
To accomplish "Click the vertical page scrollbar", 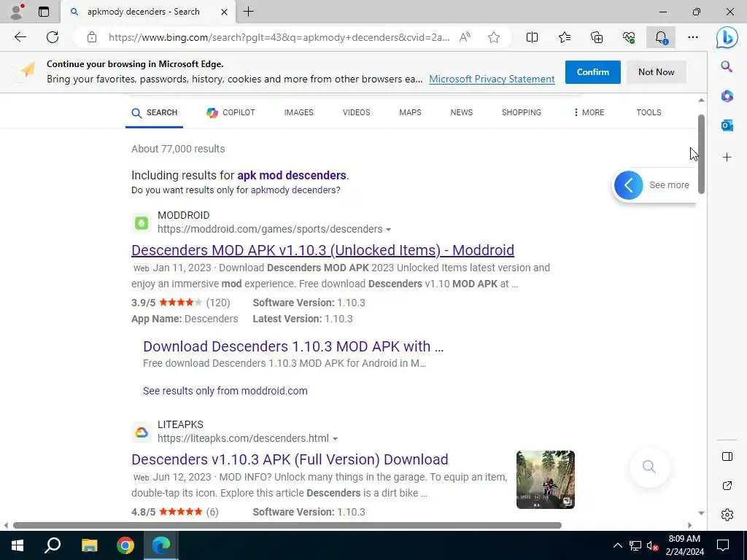I will (701, 155).
